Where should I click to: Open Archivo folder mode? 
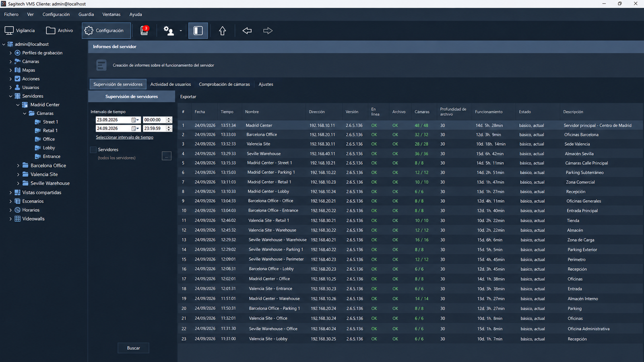pyautogui.click(x=60, y=31)
